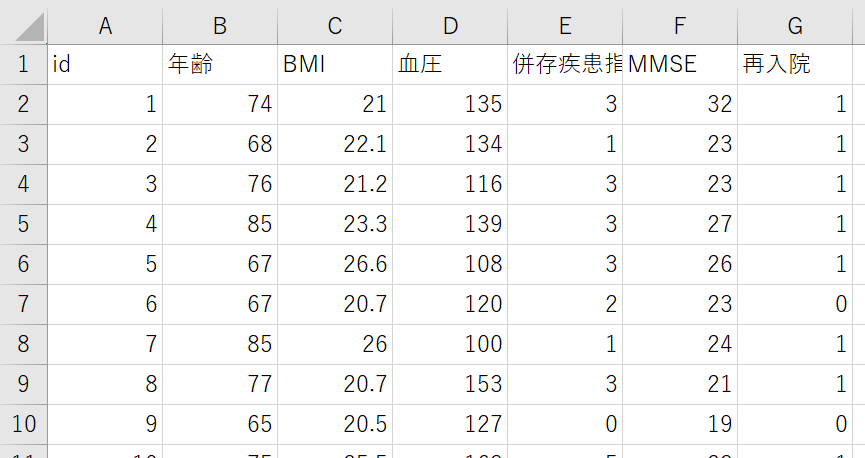Screen dimensions: 865x458
Task: Click the BMI header cell
Action: (x=334, y=65)
